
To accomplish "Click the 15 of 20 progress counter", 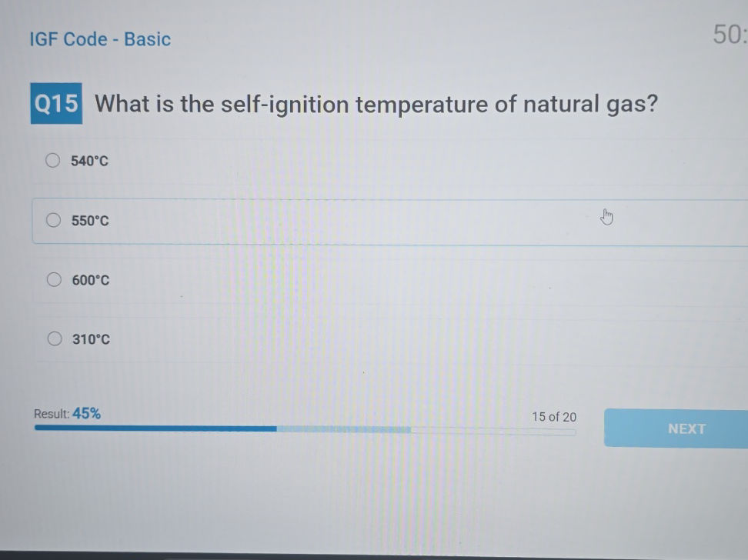I will (x=555, y=417).
